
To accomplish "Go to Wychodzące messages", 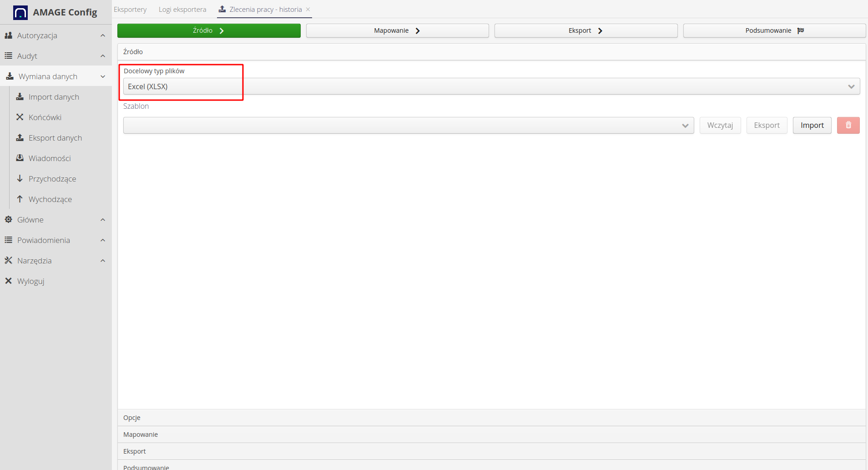I will pyautogui.click(x=50, y=199).
